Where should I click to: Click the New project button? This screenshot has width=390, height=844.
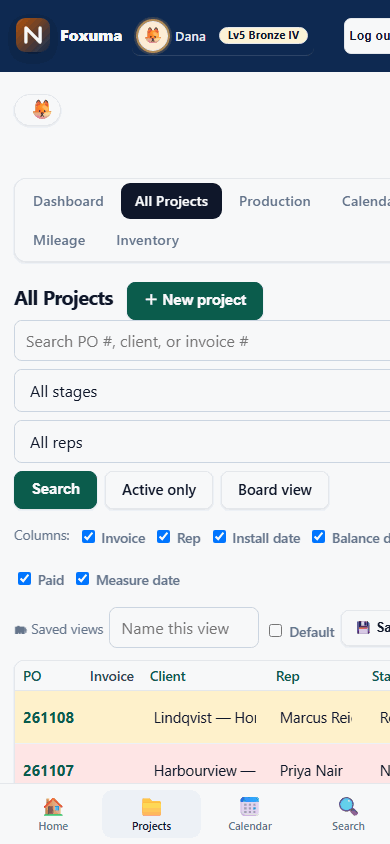[x=195, y=300]
